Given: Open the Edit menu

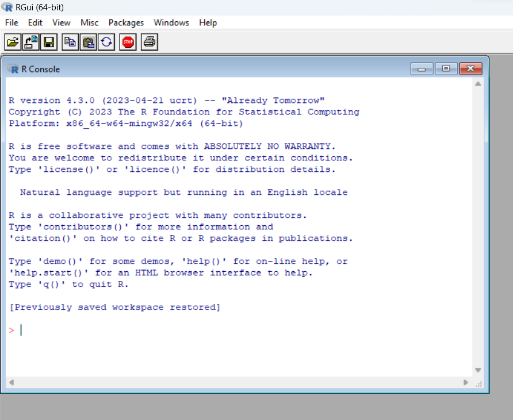Looking at the screenshot, I should point(35,22).
